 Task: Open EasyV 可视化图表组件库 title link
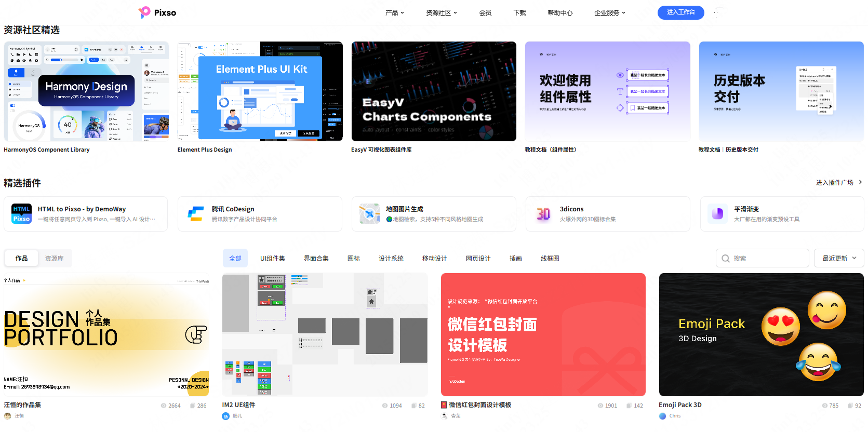[381, 150]
